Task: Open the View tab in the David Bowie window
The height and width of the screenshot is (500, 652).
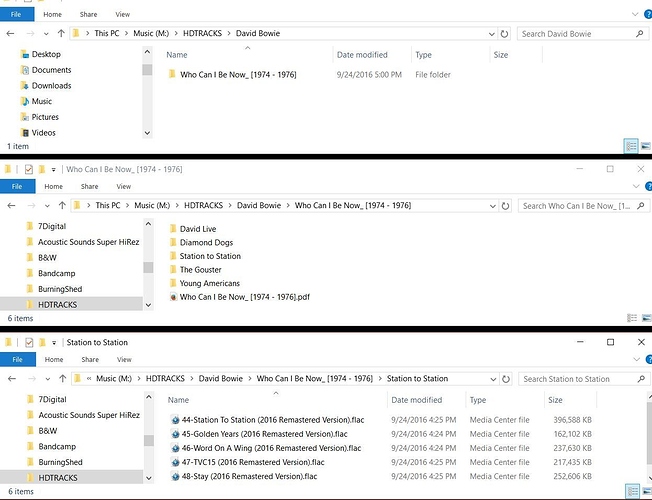Action: (x=123, y=14)
